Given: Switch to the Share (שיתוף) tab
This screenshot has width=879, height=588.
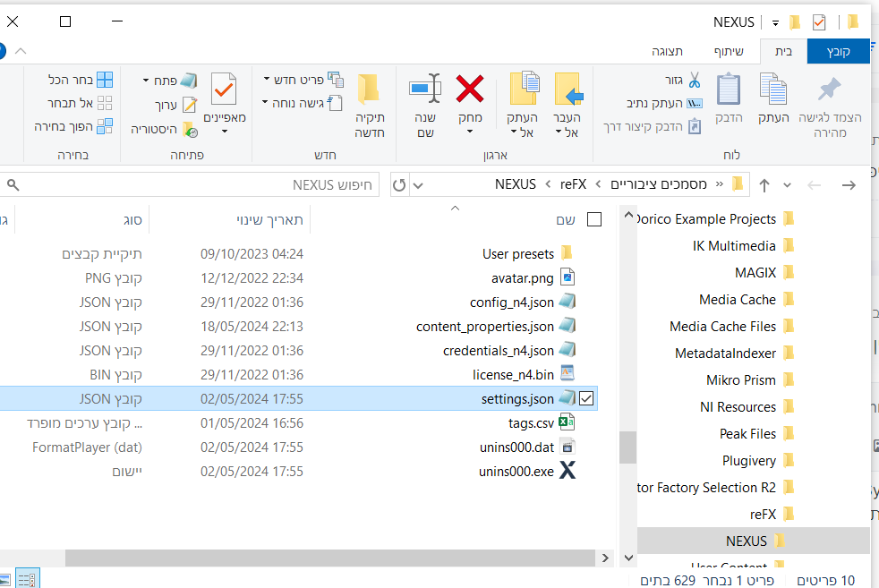Looking at the screenshot, I should tap(729, 52).
